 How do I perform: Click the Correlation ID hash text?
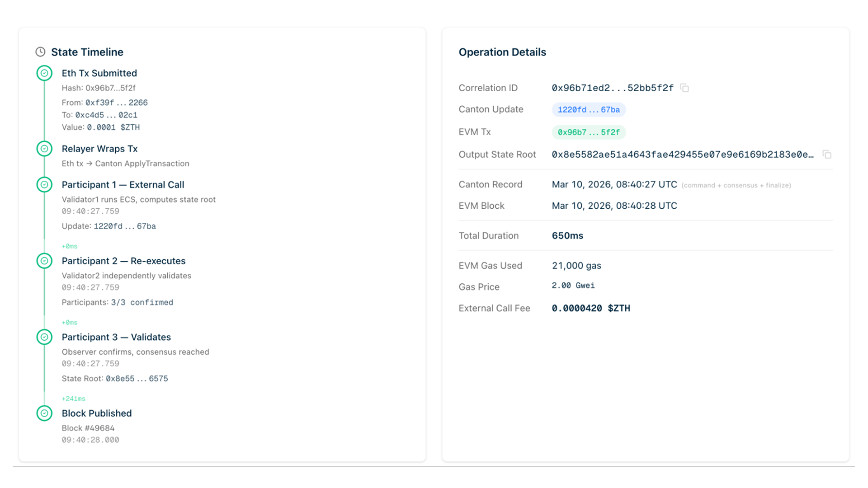tap(612, 88)
